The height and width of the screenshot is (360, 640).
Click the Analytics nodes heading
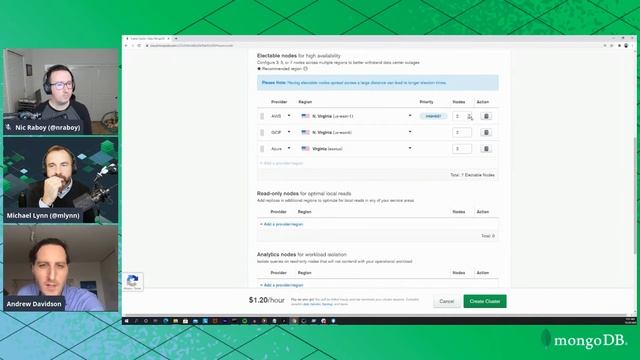301,254
